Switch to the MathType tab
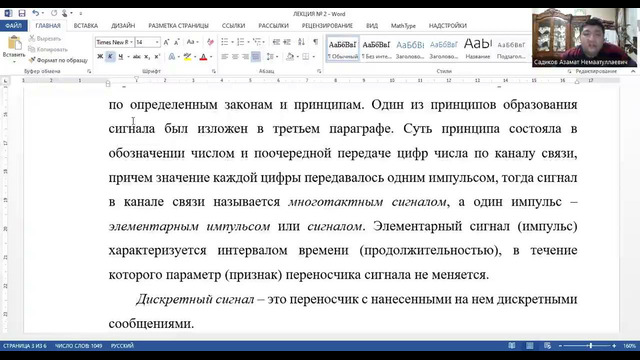The width and height of the screenshot is (640, 360). pos(403,26)
